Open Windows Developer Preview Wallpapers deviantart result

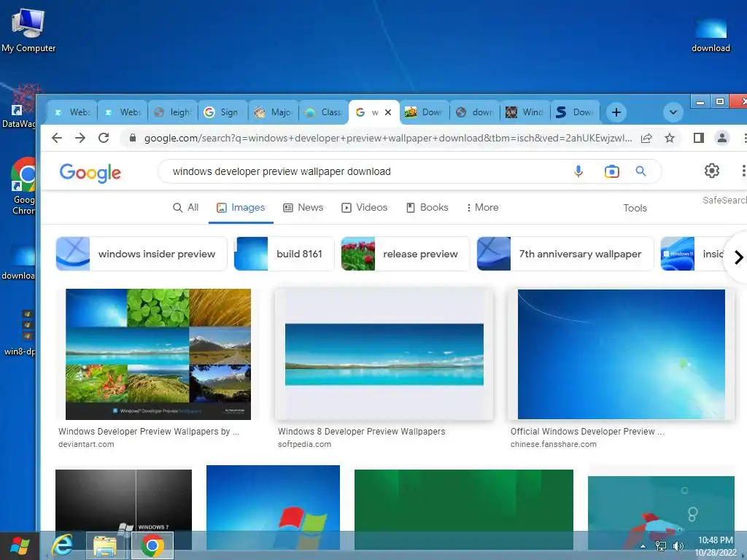[x=149, y=432]
